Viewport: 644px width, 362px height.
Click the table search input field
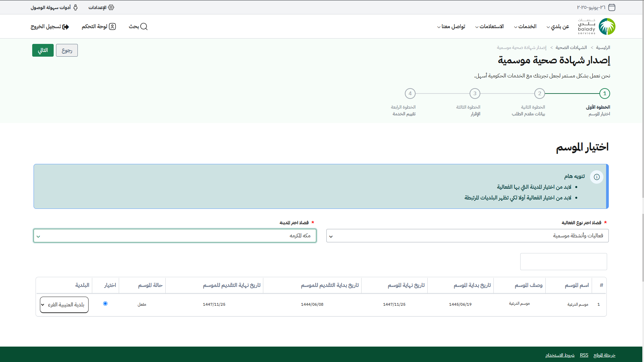point(563,261)
